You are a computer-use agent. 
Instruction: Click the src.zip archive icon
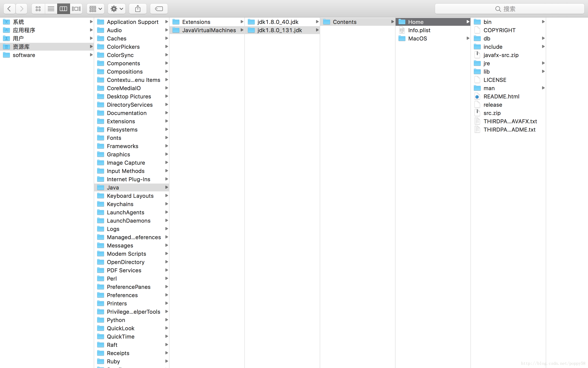[x=477, y=113]
